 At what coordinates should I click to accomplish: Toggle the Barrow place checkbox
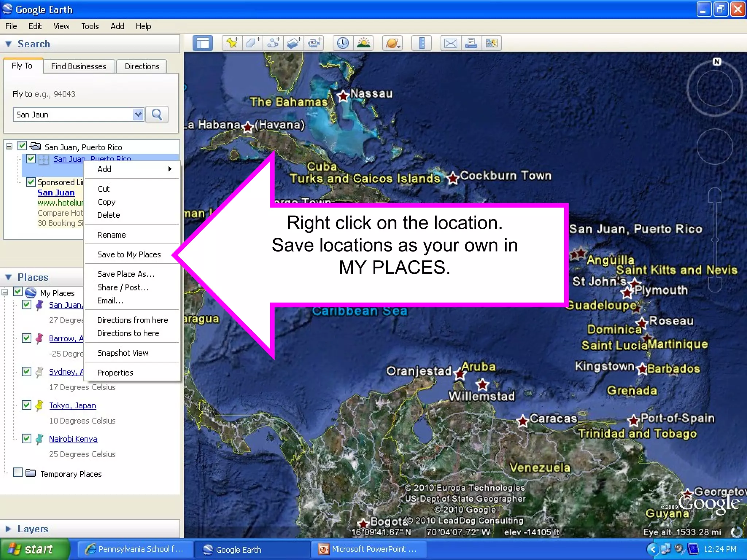[x=27, y=338]
